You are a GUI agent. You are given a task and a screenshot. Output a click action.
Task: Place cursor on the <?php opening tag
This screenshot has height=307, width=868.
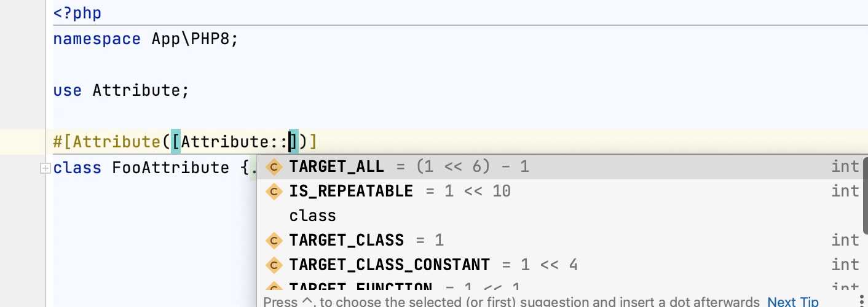(77, 13)
